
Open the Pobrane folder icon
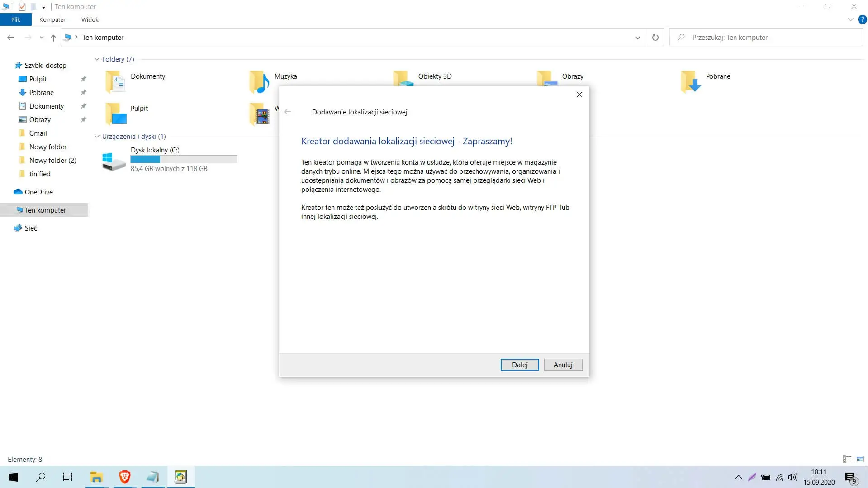pyautogui.click(x=690, y=81)
